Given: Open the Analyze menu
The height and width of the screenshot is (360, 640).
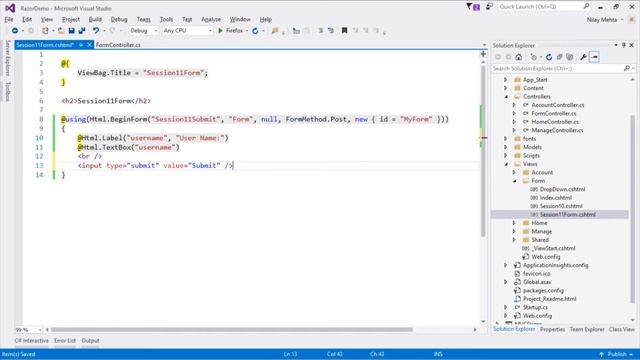Looking at the screenshot, I should pos(211,19).
